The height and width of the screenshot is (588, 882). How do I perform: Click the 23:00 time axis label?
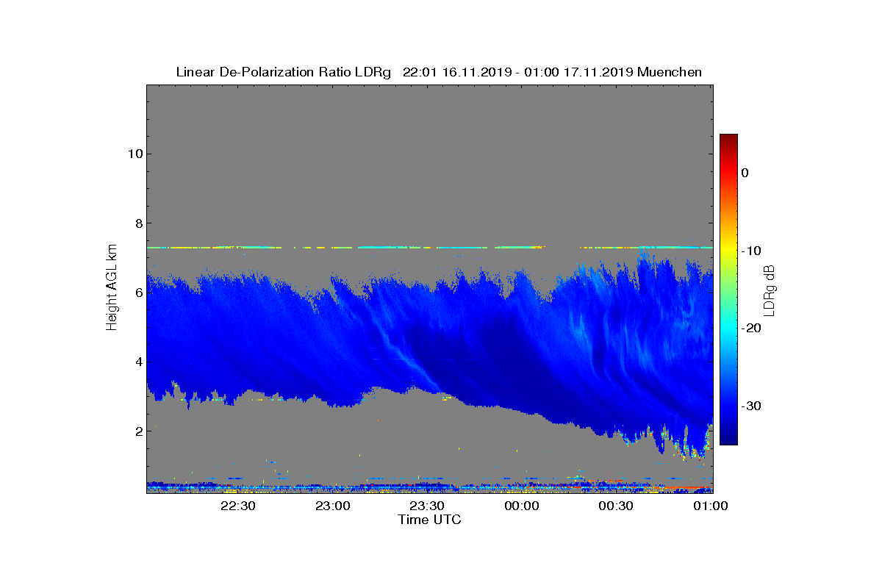coord(333,506)
